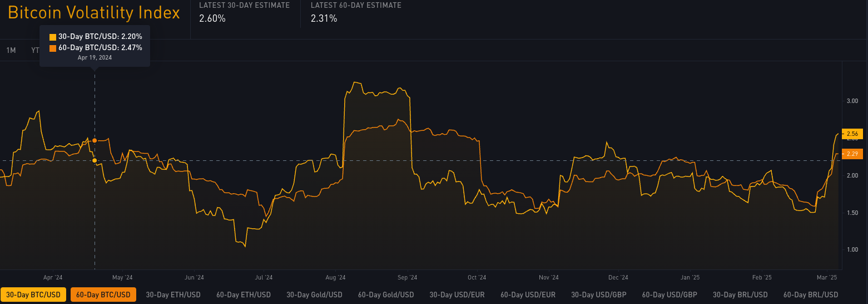Click the Nov '24 x-axis label
The image size is (868, 304).
click(x=549, y=277)
